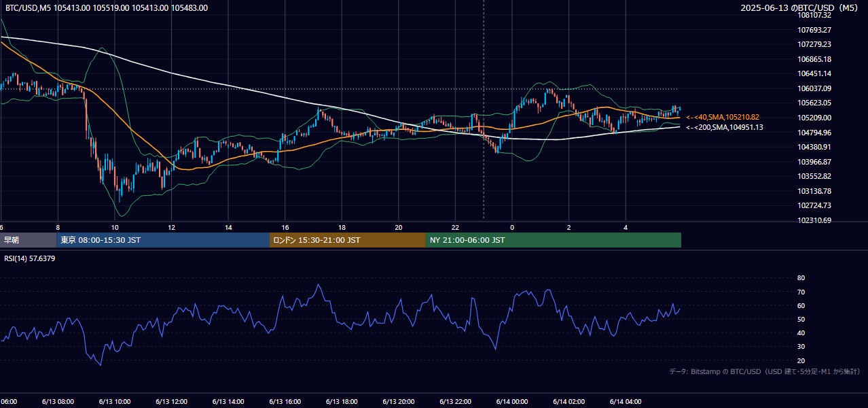Click the RSI 70 level label
The width and height of the screenshot is (868, 408).
[x=801, y=292]
